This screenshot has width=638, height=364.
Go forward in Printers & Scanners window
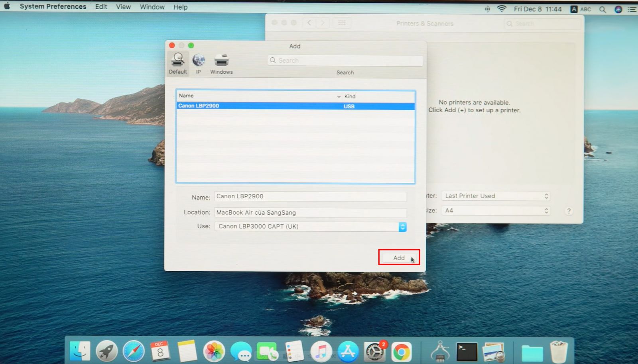(323, 23)
